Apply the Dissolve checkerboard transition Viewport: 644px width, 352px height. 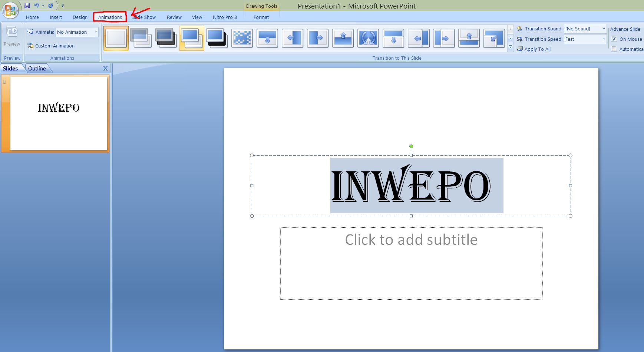click(242, 38)
